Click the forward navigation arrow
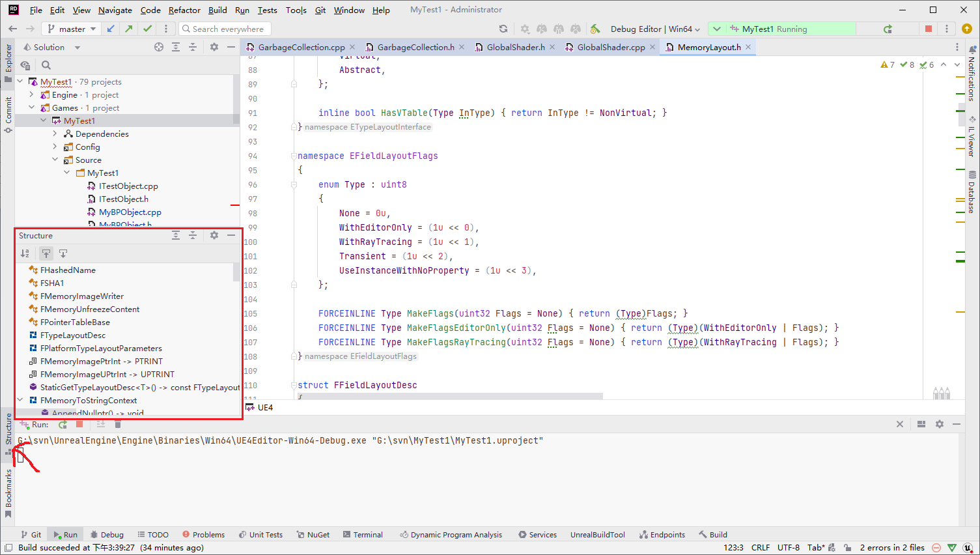Image resolution: width=980 pixels, height=555 pixels. pos(30,29)
